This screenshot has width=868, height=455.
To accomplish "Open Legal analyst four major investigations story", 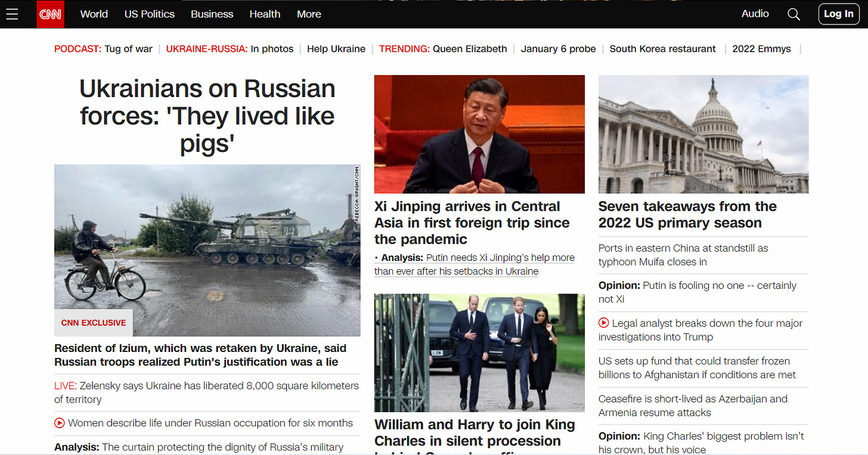I will pyautogui.click(x=700, y=330).
